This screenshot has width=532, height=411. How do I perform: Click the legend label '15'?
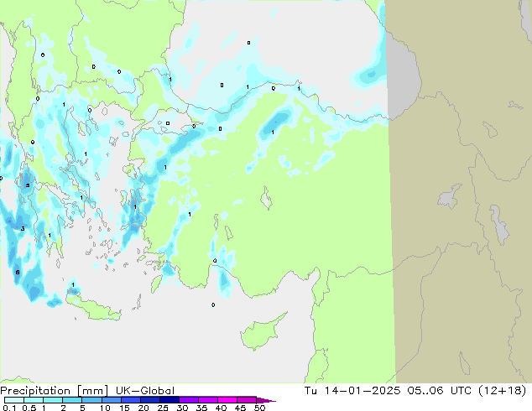124,408
